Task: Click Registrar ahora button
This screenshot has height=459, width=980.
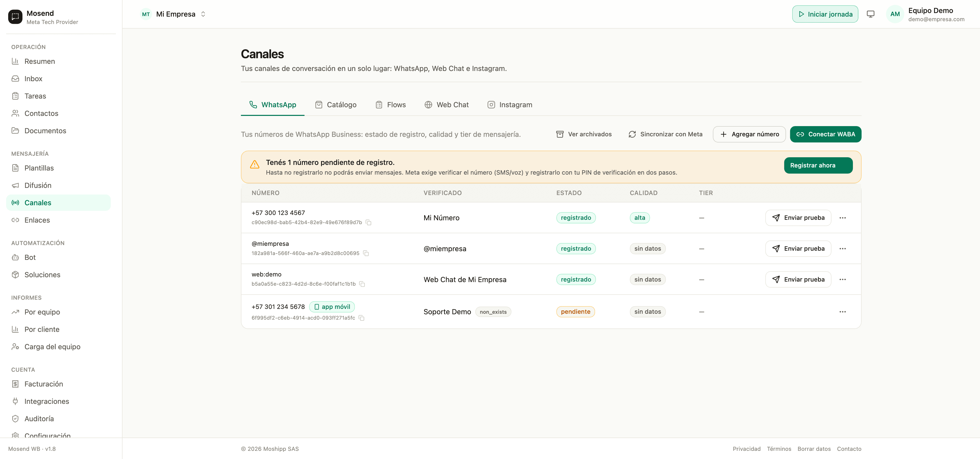Action: [818, 165]
